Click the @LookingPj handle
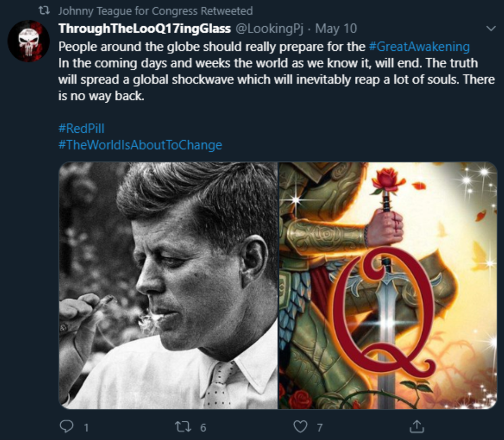 (x=270, y=29)
